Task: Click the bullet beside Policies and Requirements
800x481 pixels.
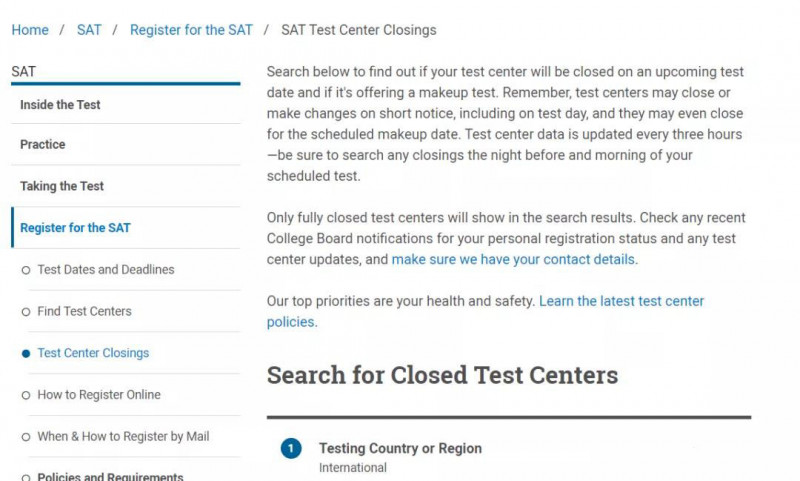Action: tap(26, 478)
